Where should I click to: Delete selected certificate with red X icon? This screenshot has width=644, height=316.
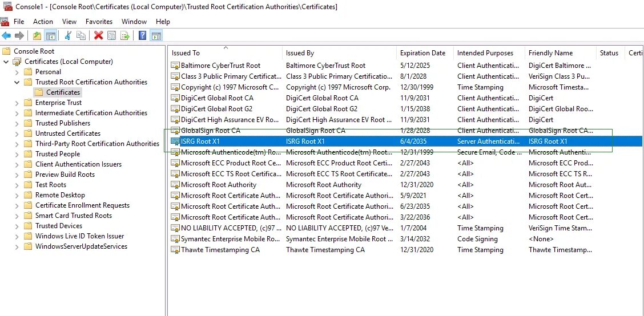coord(99,36)
